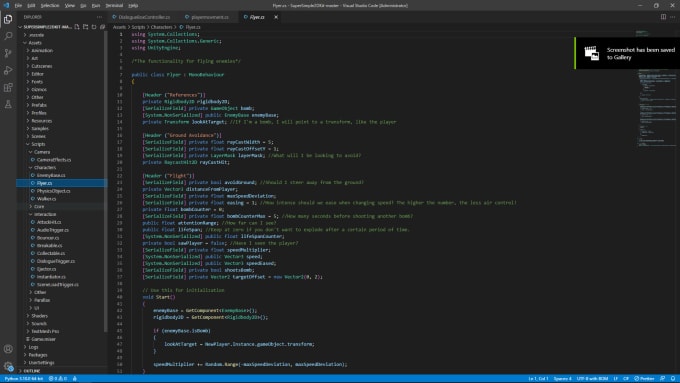Click Ln 1, Col 1 in status bar

click(x=538, y=379)
